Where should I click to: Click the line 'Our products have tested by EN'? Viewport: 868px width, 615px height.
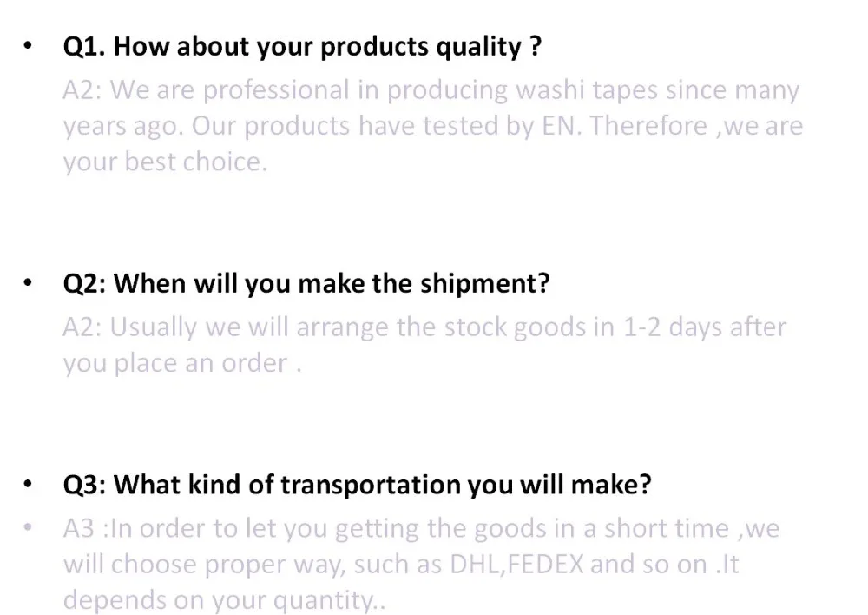coord(384,126)
